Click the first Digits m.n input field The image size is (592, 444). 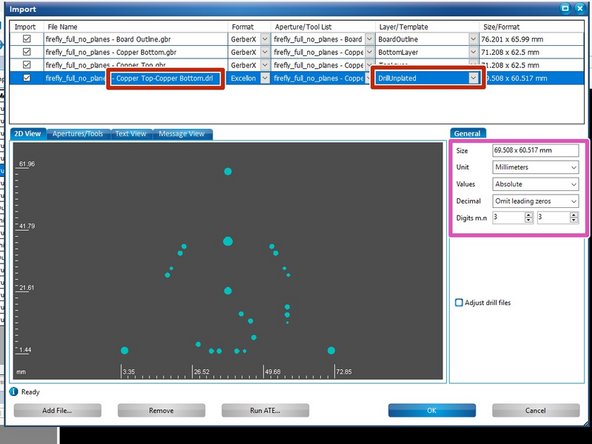point(509,217)
